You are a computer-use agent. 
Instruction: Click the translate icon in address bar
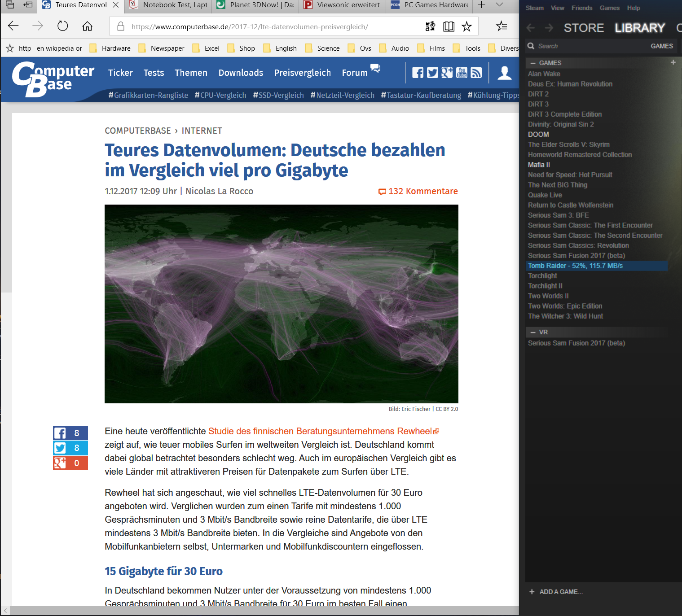tap(430, 26)
